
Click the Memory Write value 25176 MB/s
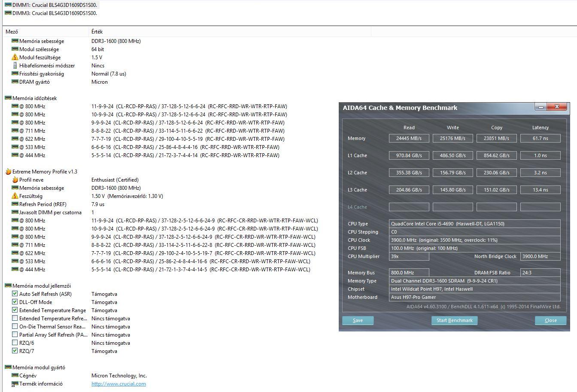tap(453, 138)
